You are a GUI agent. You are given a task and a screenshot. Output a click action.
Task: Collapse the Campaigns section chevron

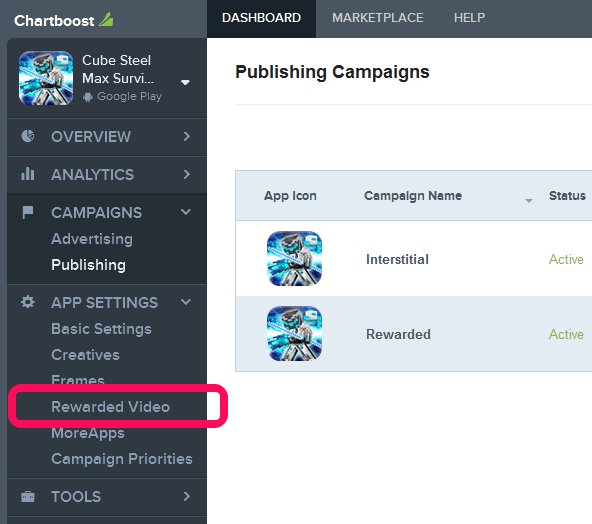tap(186, 212)
